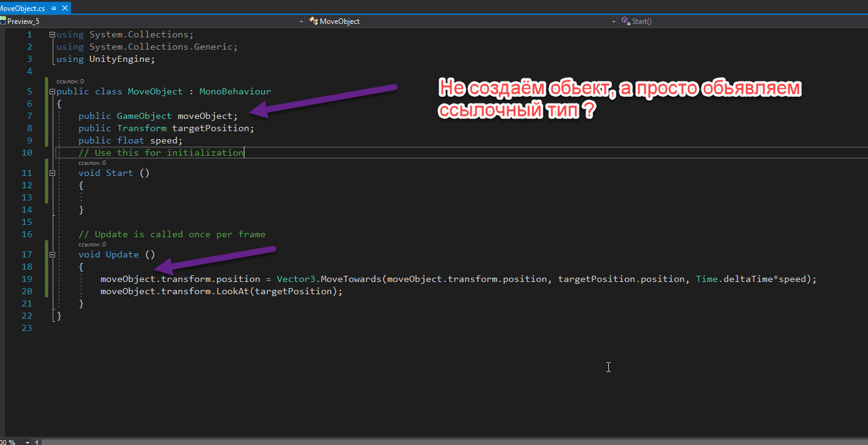Viewport: 868px width, 445px height.
Task: Click the 'Start' method name
Action: [119, 173]
